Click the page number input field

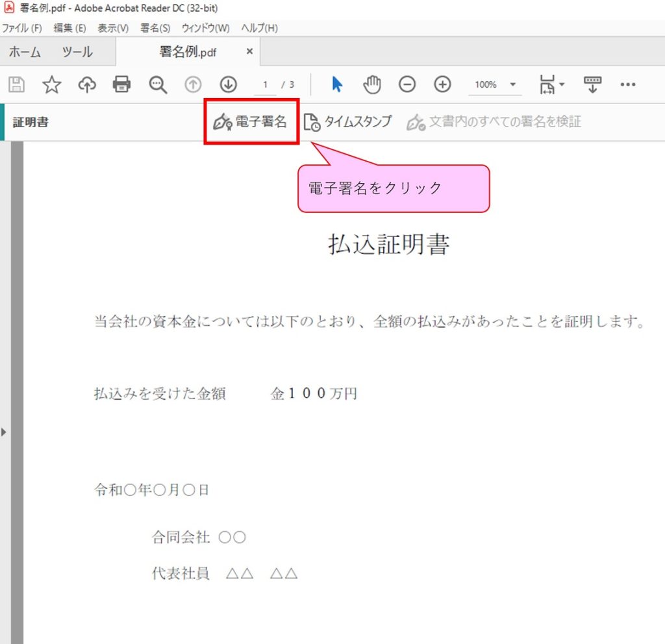(266, 85)
